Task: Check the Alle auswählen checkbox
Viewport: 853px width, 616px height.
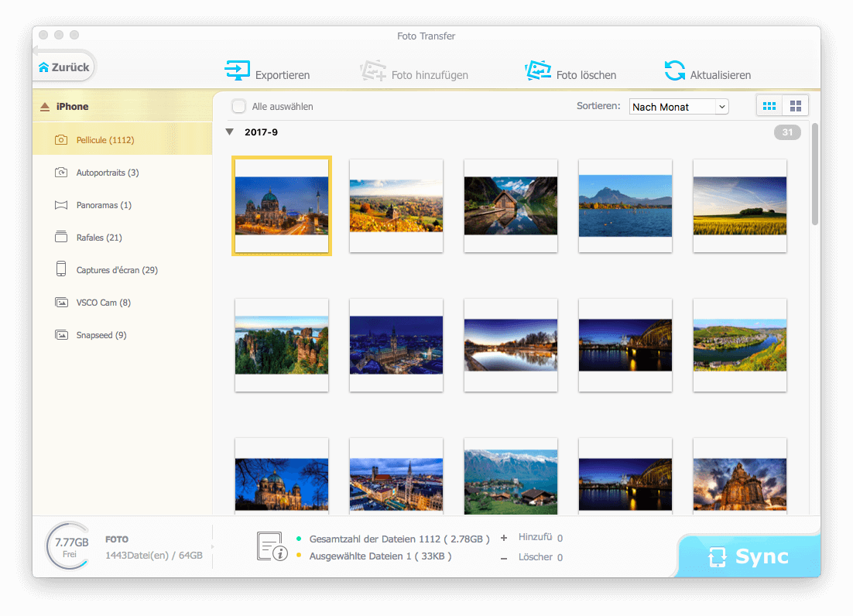Action: tap(239, 106)
